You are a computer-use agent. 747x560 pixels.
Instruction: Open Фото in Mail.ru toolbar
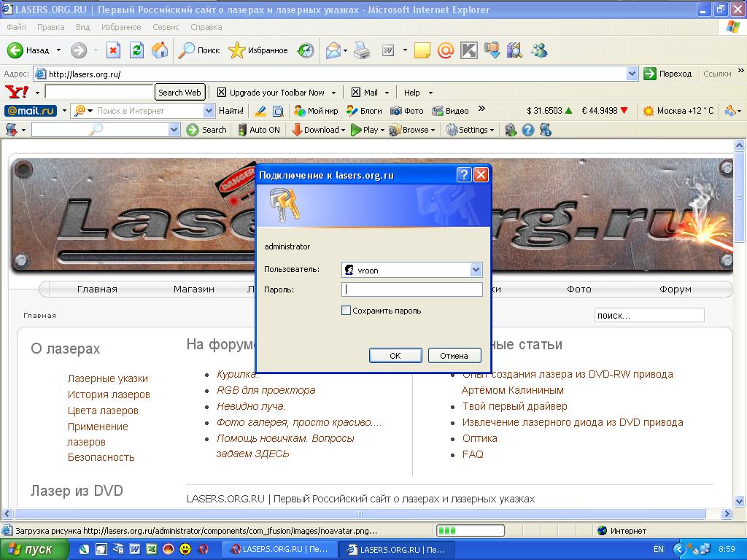point(406,111)
